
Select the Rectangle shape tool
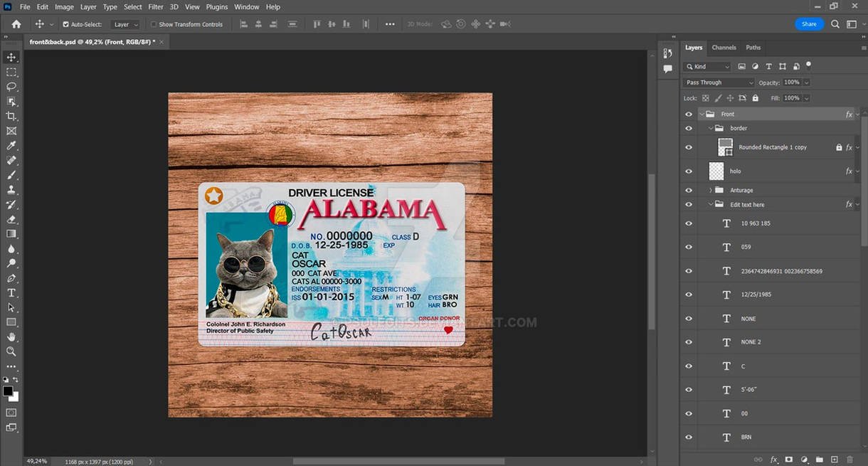[11, 322]
